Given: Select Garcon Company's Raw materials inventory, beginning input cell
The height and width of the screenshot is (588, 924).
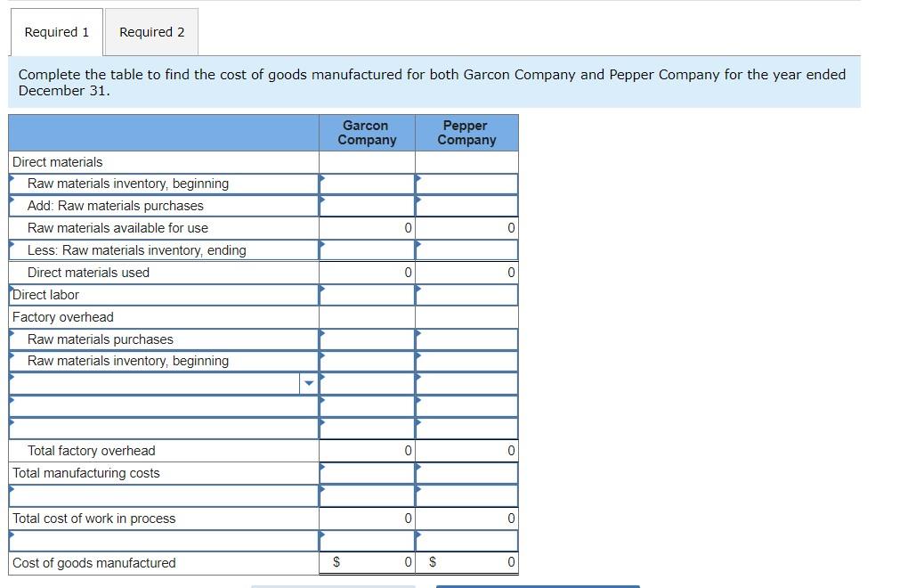Looking at the screenshot, I should (x=367, y=184).
